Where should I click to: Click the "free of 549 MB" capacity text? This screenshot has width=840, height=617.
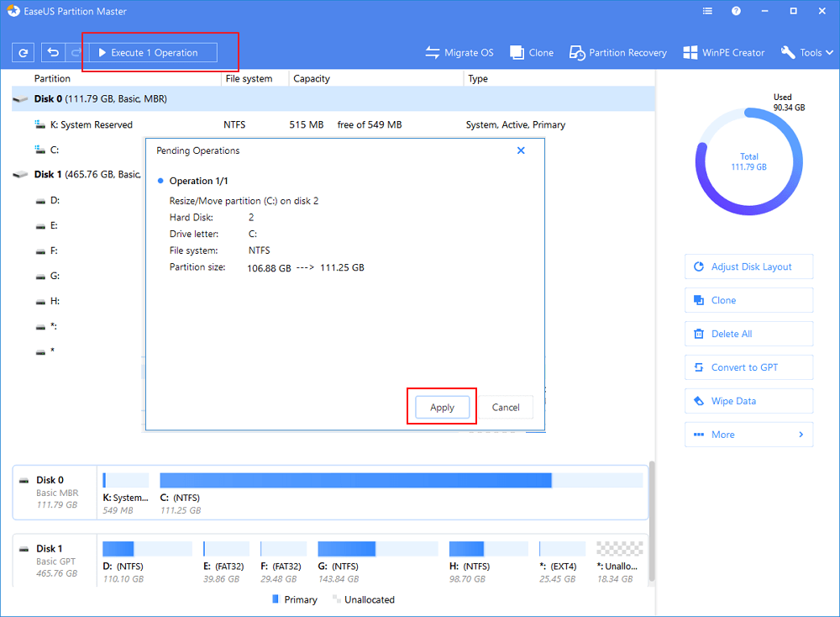click(369, 125)
